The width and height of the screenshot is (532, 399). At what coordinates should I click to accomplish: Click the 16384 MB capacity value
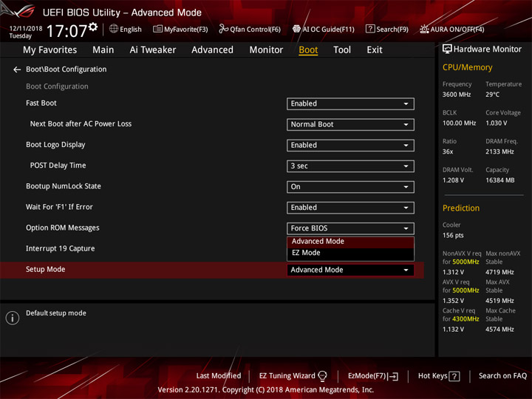[499, 180]
